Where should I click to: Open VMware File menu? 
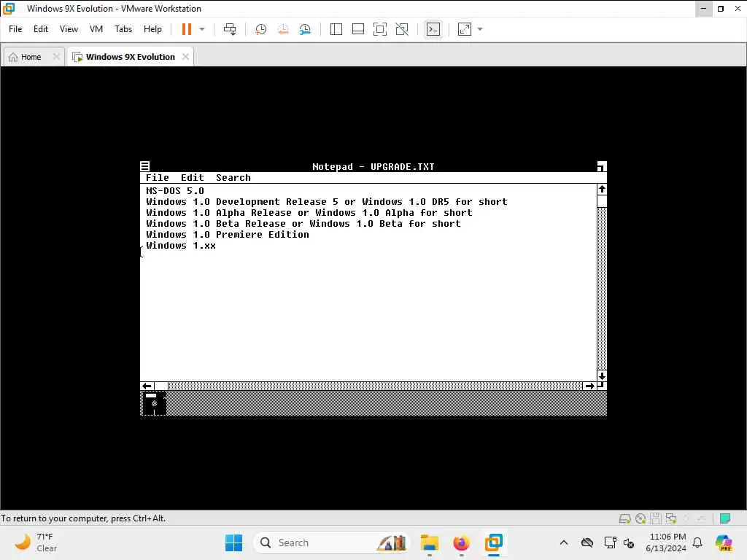coord(15,29)
